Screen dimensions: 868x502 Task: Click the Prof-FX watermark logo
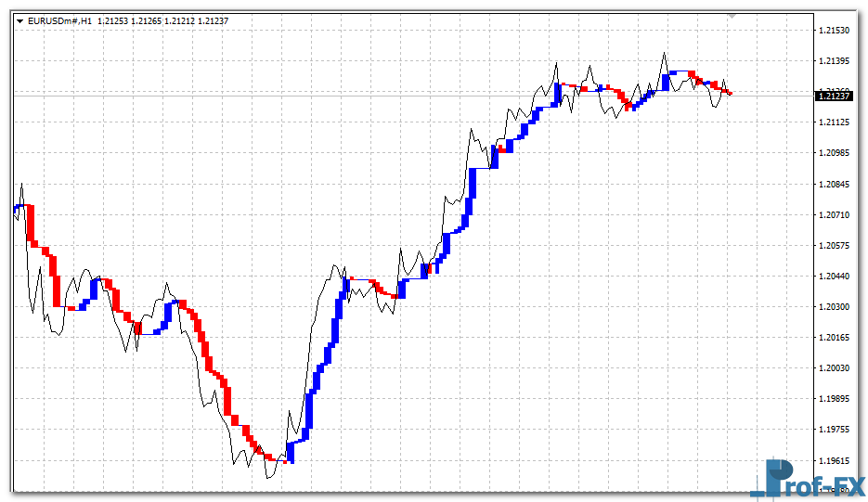click(x=806, y=480)
